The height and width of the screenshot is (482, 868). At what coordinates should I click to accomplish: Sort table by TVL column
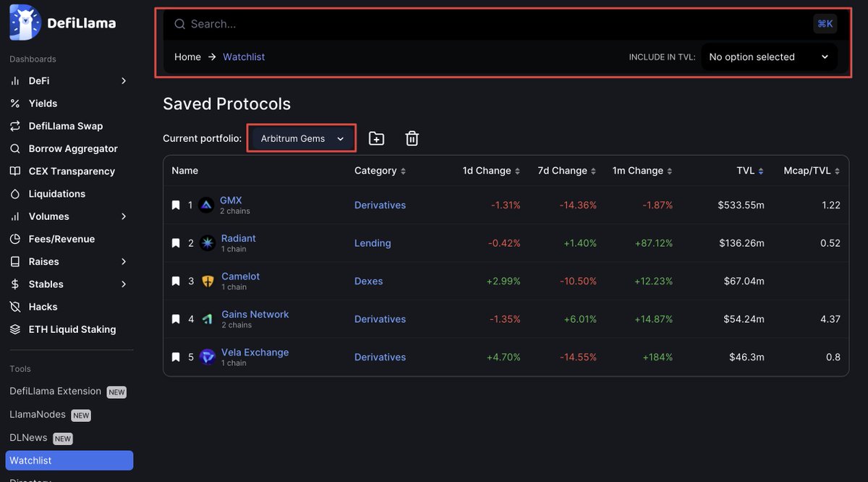coord(751,171)
